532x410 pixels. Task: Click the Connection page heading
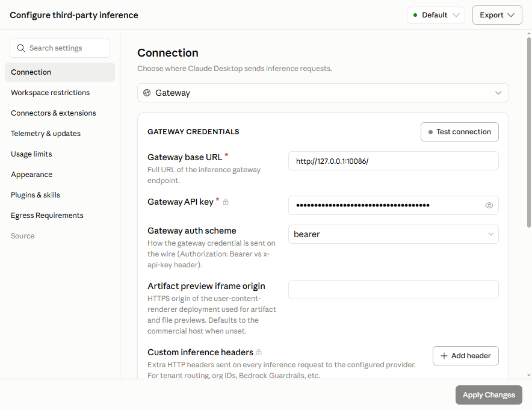168,53
